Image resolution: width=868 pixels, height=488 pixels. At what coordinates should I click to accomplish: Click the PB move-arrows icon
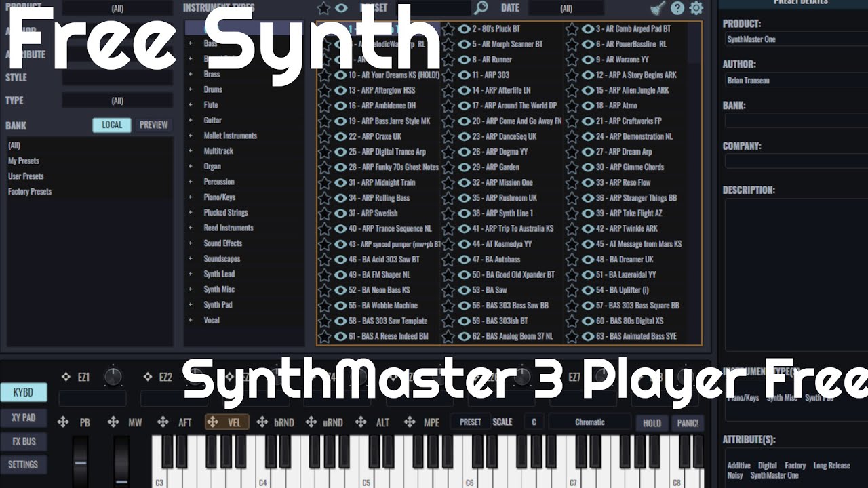(x=63, y=422)
